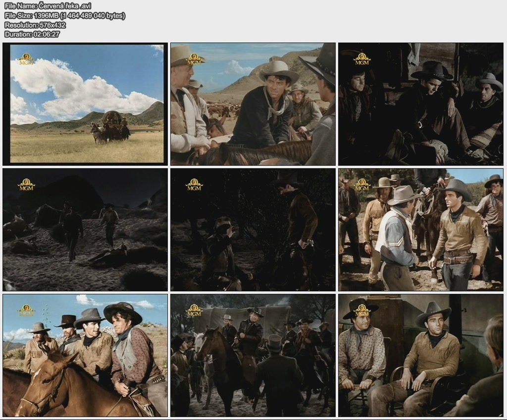Select the dark thumbnail with man standing by tree
The width and height of the screenshot is (507, 420).
(x=253, y=230)
